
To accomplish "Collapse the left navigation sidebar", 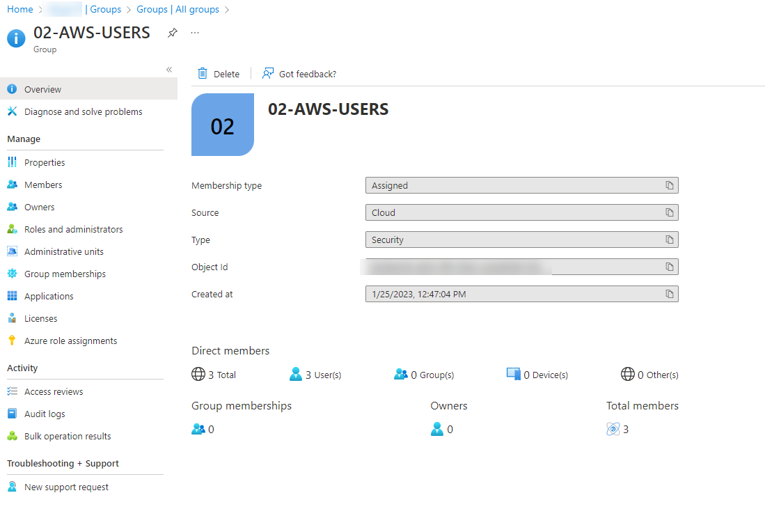I will [x=169, y=70].
